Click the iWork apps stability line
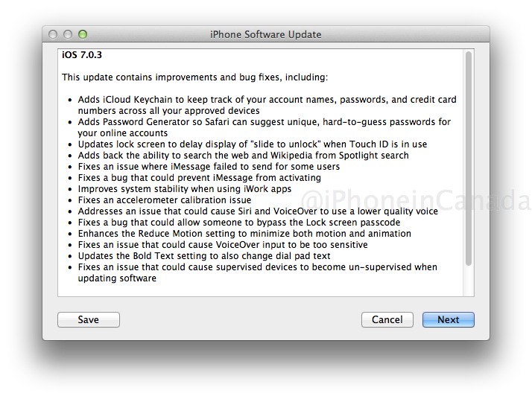 [x=185, y=189]
